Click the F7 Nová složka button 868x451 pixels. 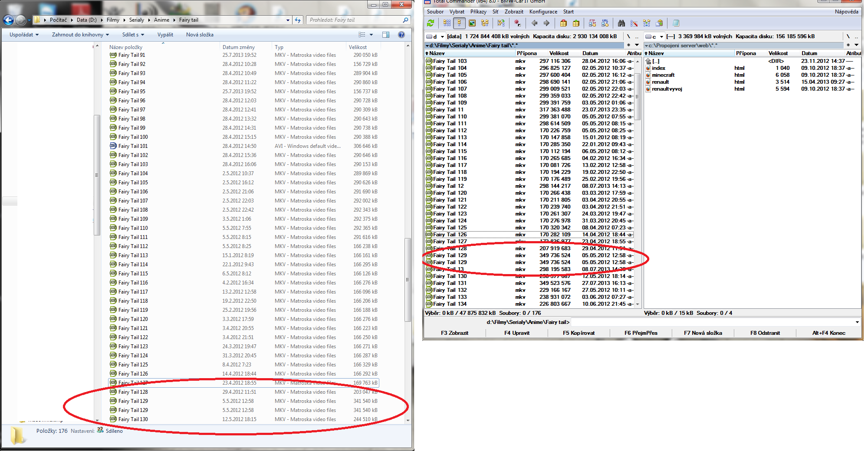[703, 333]
